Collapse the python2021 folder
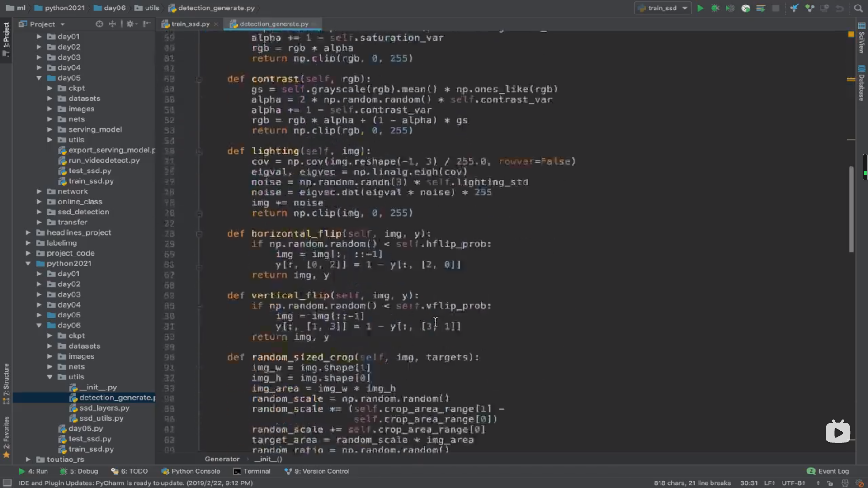Screen dimensions: 868x488 [x=28, y=264]
